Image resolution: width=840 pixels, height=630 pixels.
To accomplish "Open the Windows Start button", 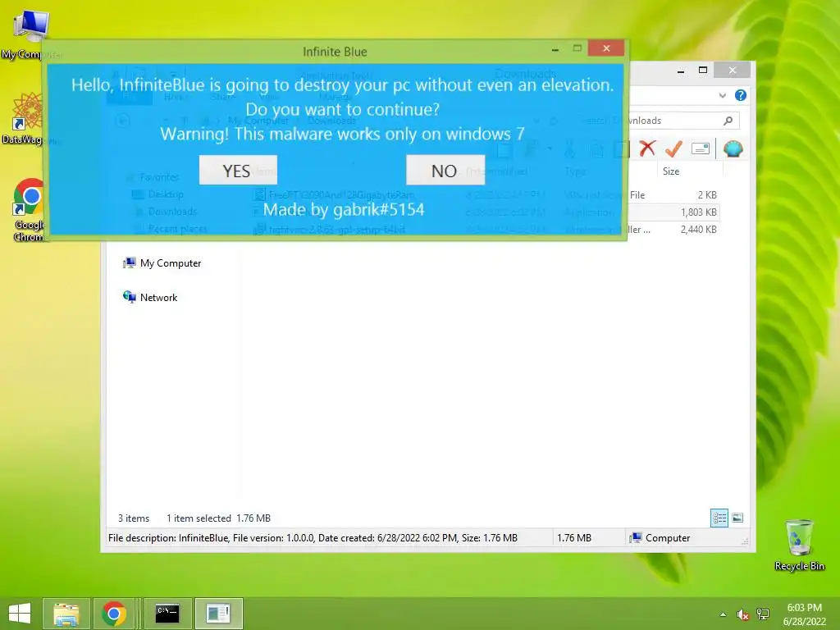I will tap(20, 613).
